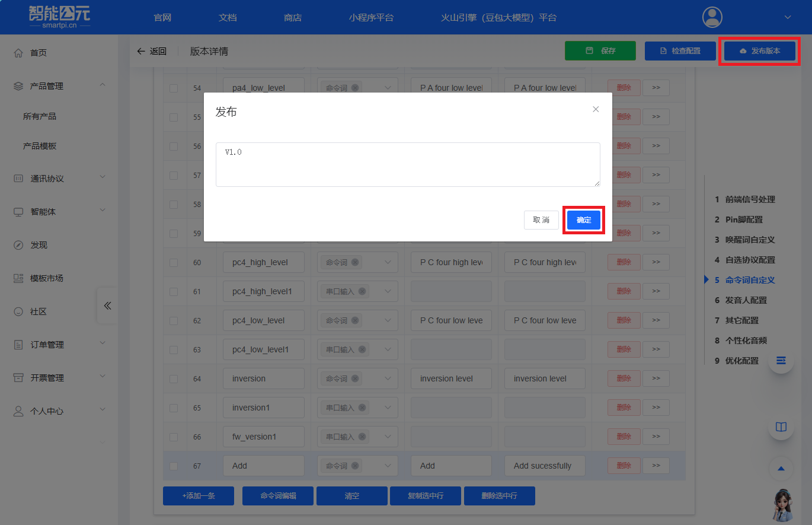Open the book documentation floating icon
This screenshot has width=812, height=525.
point(781,427)
